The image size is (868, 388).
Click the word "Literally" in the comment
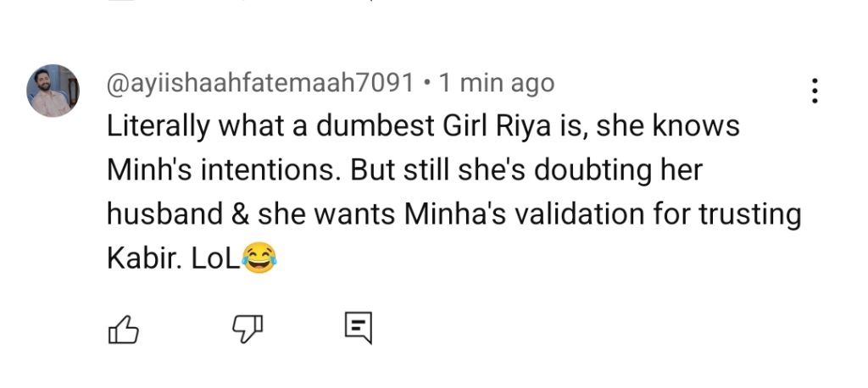coord(156,127)
